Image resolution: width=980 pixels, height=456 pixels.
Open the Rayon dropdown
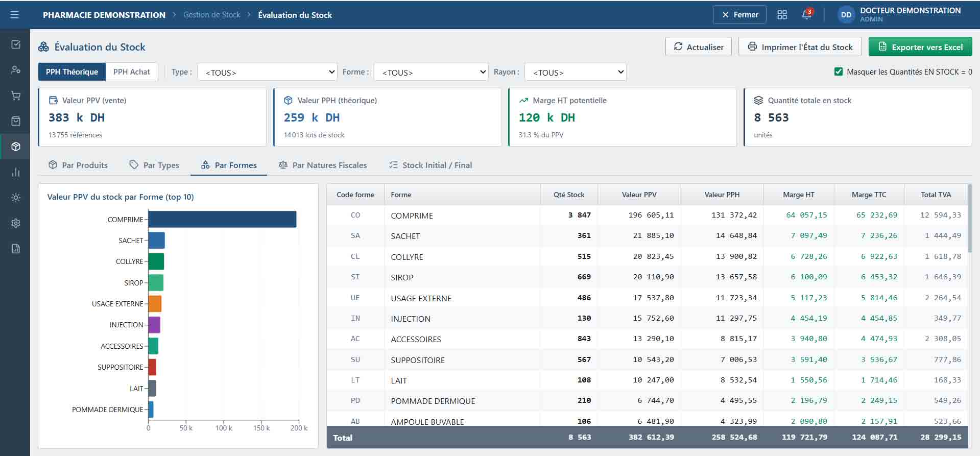tap(576, 72)
